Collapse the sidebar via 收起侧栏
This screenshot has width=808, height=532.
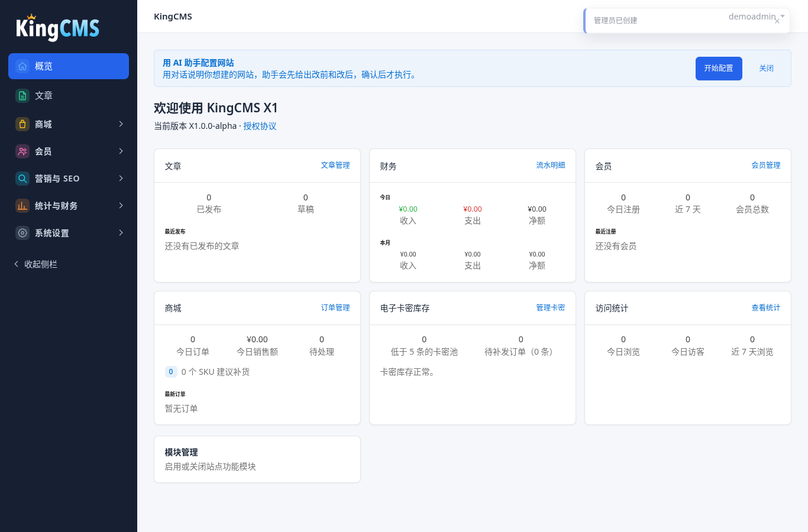pyautogui.click(x=35, y=264)
